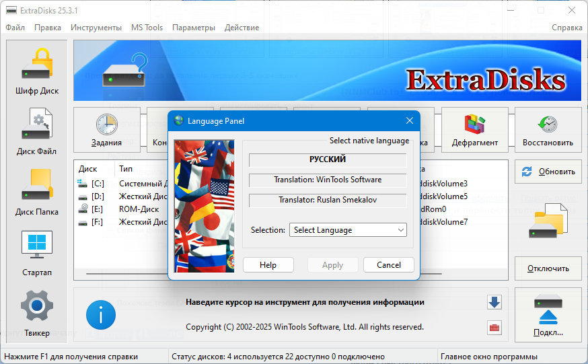Click the ExtraDisks title bar app icon
The height and width of the screenshot is (364, 588).
[11, 10]
